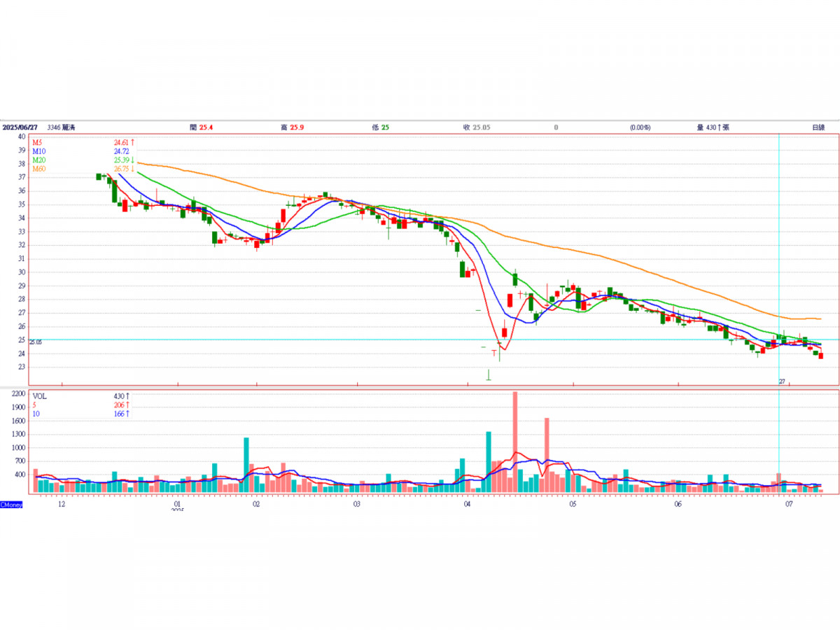Image resolution: width=840 pixels, height=630 pixels.
Task: Click the date 2025/06/27 in header
Action: tap(19, 127)
